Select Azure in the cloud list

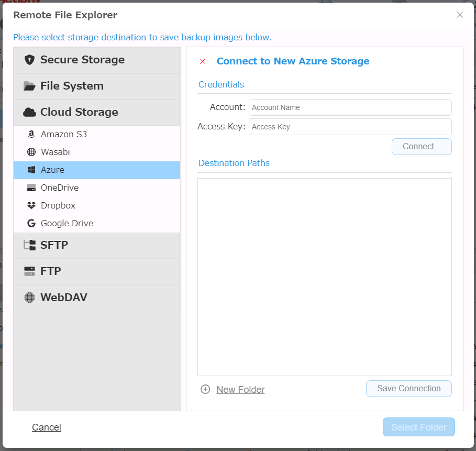coord(52,170)
